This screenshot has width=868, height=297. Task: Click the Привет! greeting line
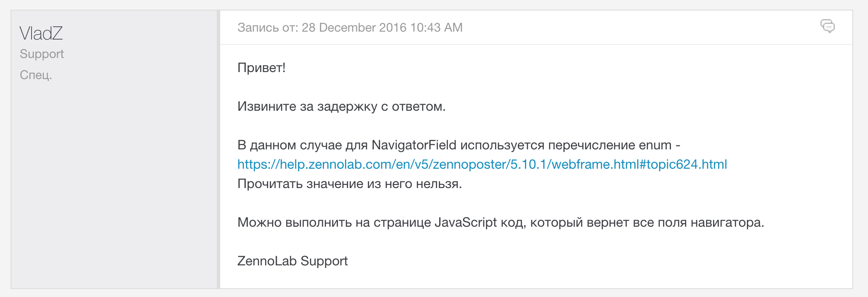[x=262, y=68]
